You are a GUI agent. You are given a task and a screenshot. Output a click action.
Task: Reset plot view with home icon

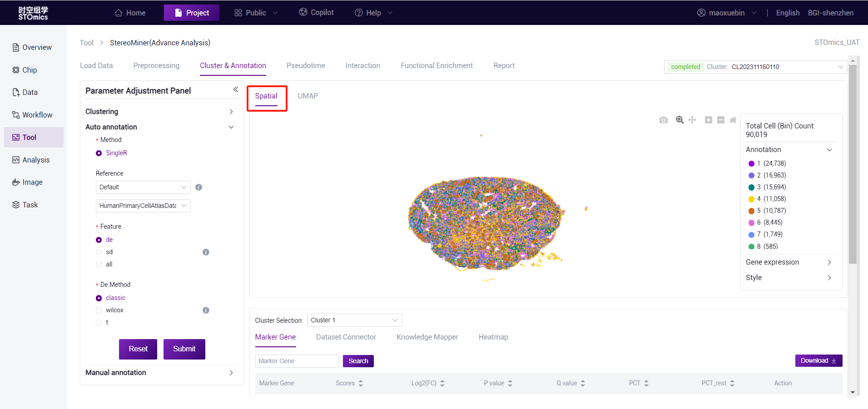click(x=733, y=120)
